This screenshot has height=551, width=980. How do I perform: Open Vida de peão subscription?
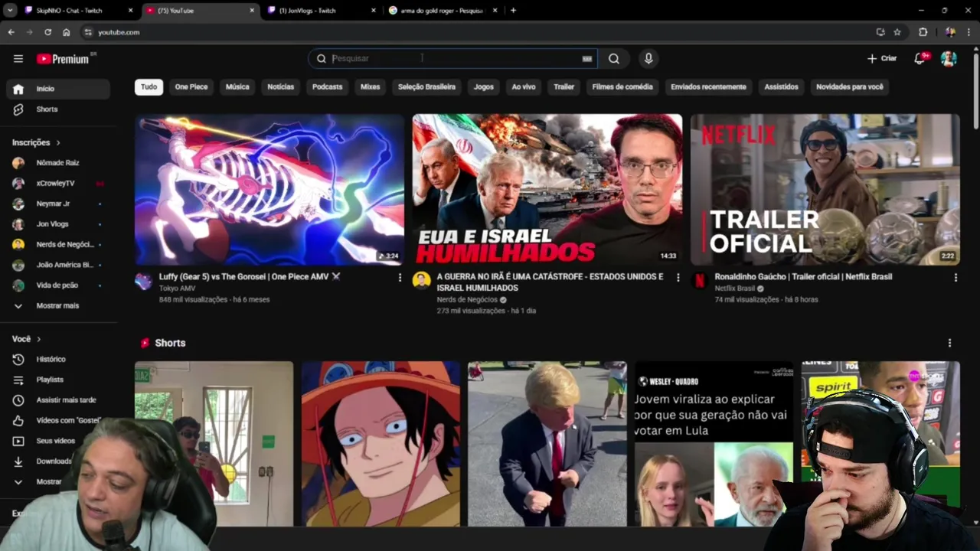tap(58, 285)
